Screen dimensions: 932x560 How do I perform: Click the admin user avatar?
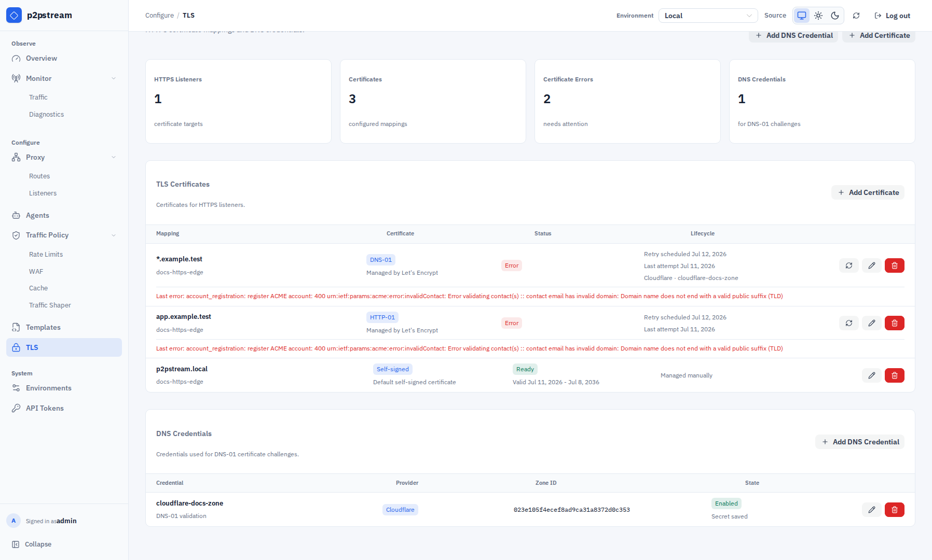tap(13, 521)
